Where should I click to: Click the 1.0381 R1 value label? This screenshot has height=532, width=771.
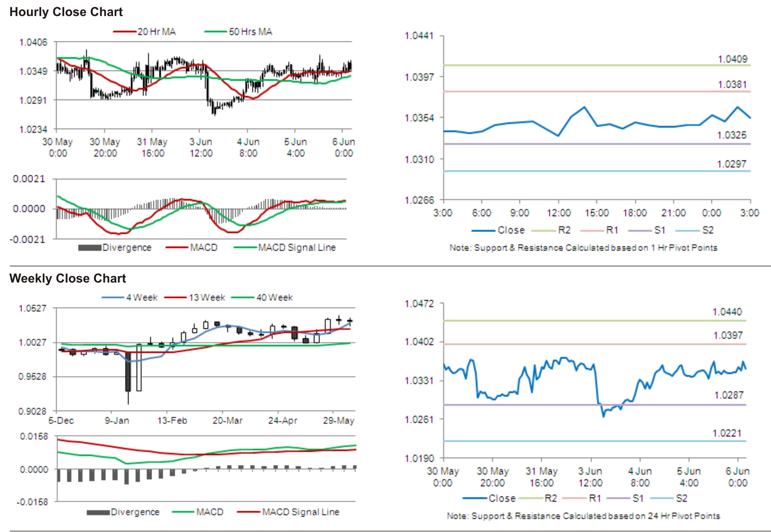click(x=733, y=85)
